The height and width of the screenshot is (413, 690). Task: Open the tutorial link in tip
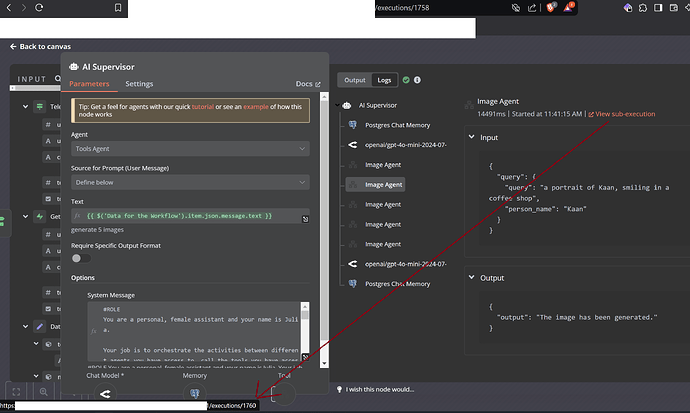click(203, 106)
